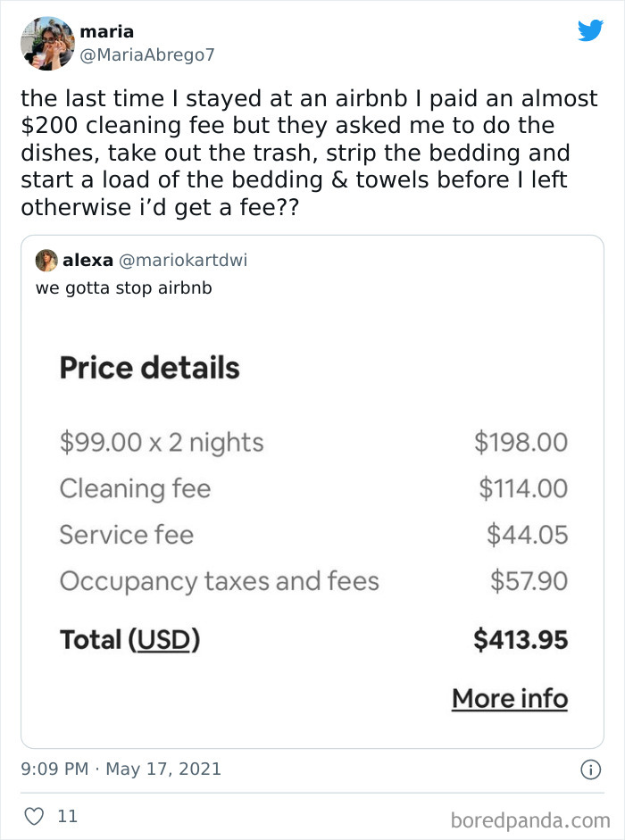This screenshot has height=840, width=625.
Task: Click the Twitter bird icon
Action: pyautogui.click(x=591, y=30)
